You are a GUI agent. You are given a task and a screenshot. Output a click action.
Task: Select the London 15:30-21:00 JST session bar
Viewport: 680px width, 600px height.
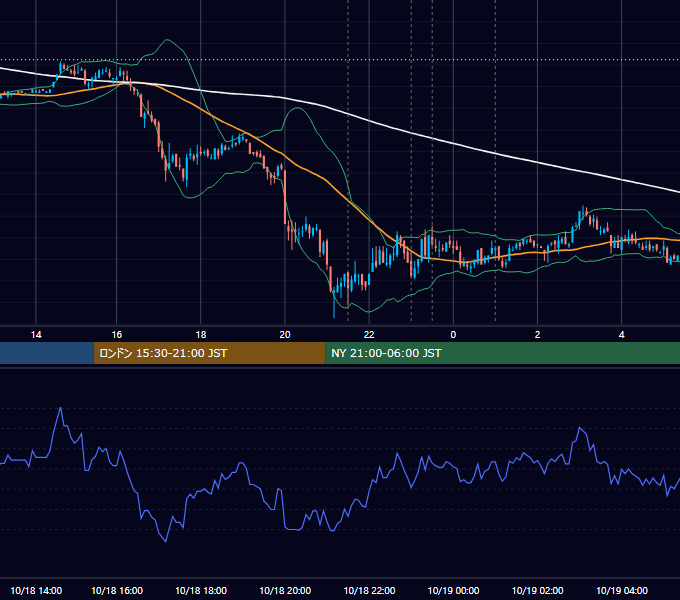(x=209, y=353)
